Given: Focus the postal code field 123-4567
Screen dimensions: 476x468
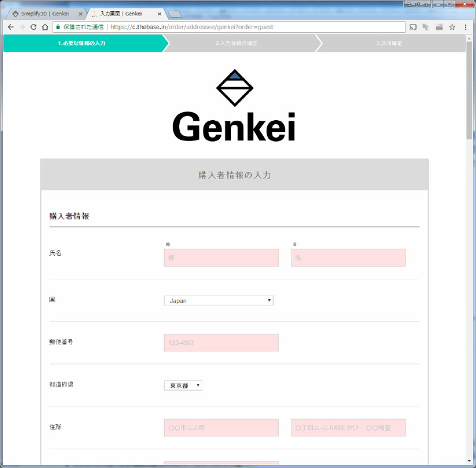Looking at the screenshot, I should coord(221,343).
